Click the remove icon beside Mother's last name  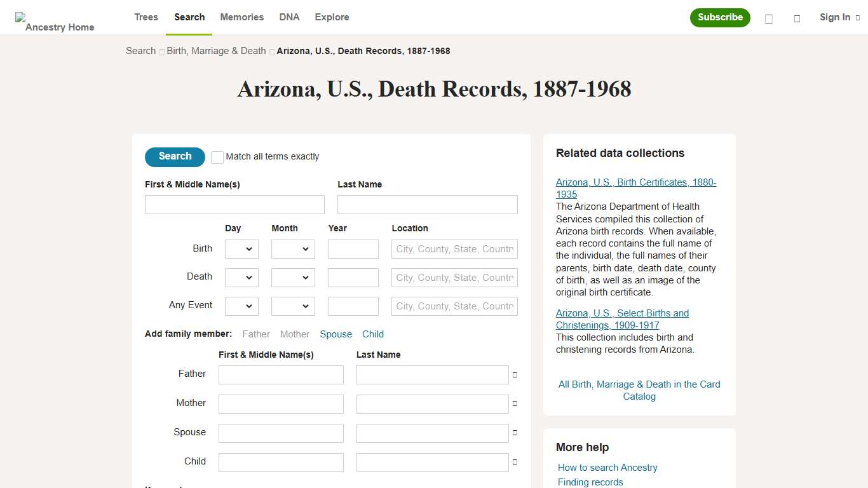(516, 404)
